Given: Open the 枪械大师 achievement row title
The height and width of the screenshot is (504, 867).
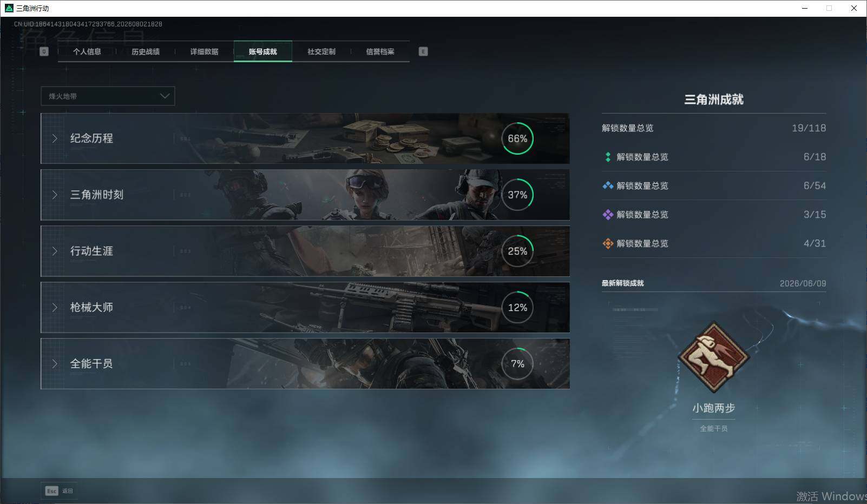Looking at the screenshot, I should click(x=91, y=307).
